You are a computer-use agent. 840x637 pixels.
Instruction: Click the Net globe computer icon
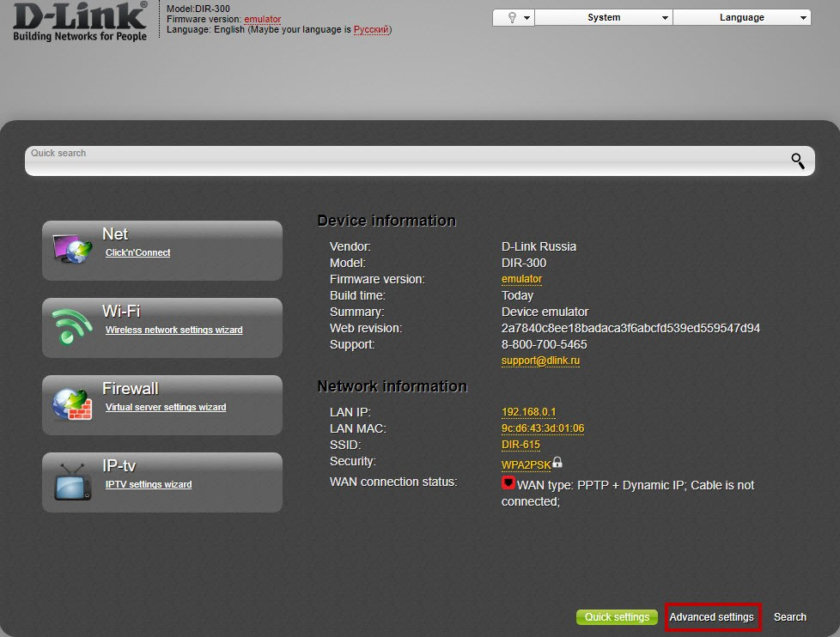tap(73, 248)
